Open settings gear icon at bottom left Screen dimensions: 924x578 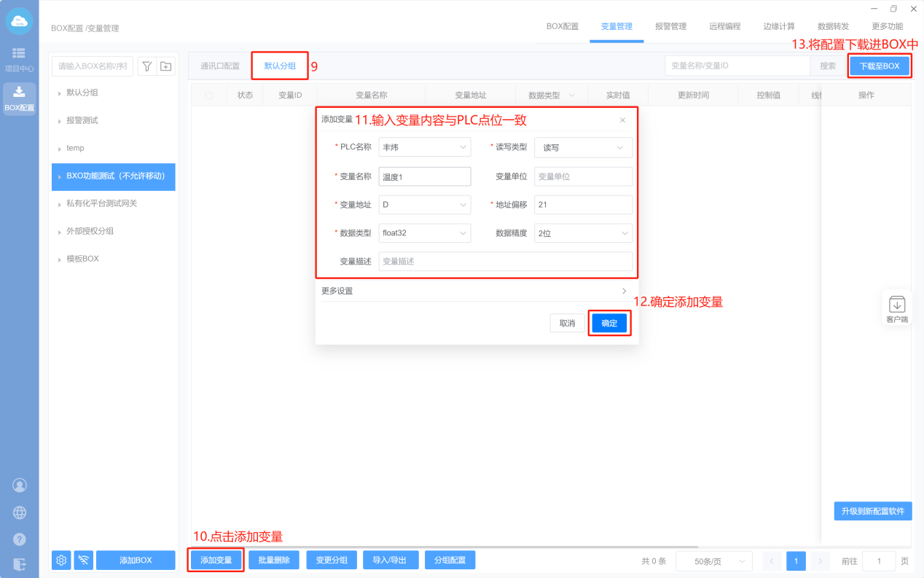(x=61, y=560)
